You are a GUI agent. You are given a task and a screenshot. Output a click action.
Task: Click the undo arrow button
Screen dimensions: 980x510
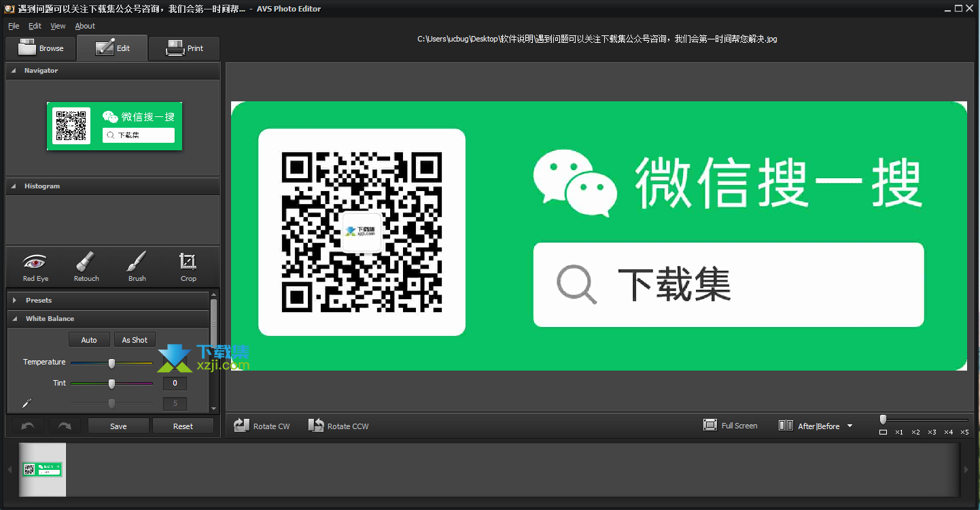(29, 426)
